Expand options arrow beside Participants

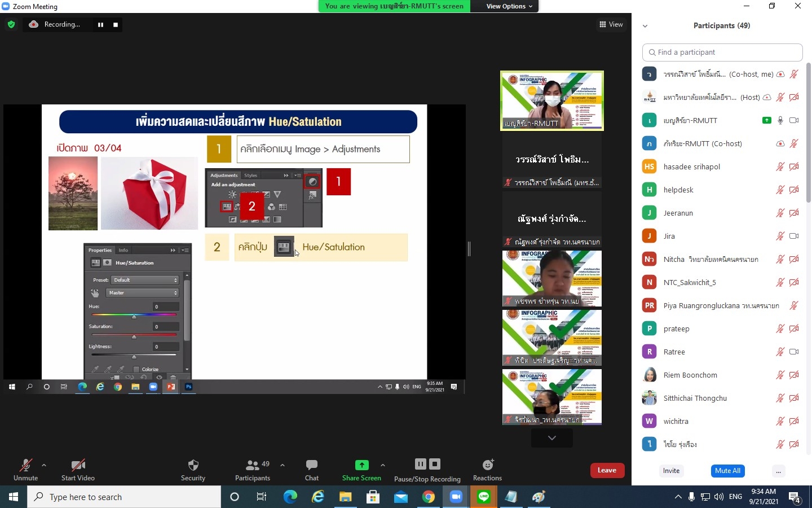[x=283, y=465]
